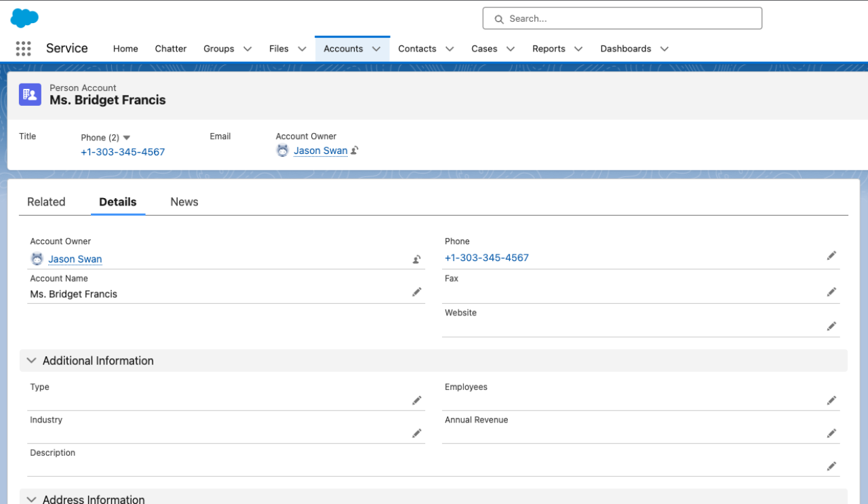Click the Annual Revenue label
This screenshot has width=868, height=504.
coord(476,420)
